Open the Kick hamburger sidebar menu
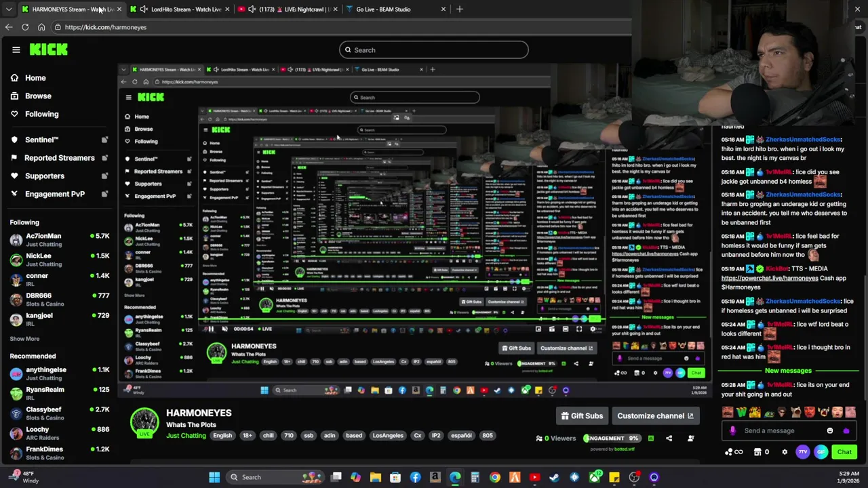 [16, 49]
